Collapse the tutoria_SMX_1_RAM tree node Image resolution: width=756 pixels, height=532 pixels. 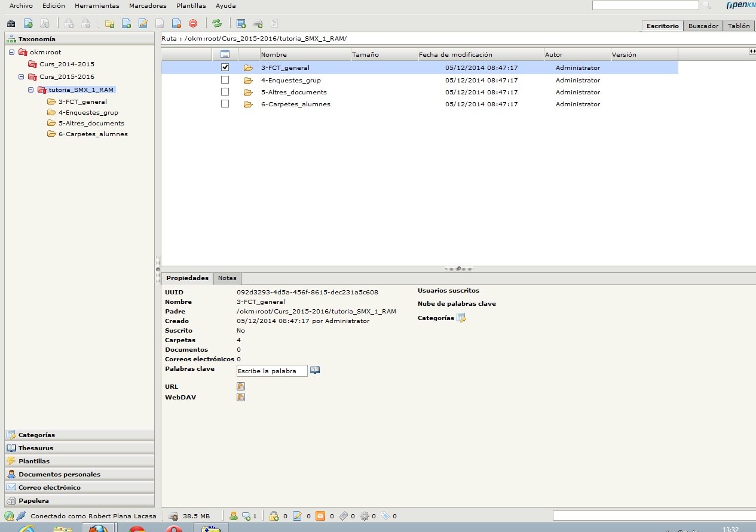tap(31, 90)
